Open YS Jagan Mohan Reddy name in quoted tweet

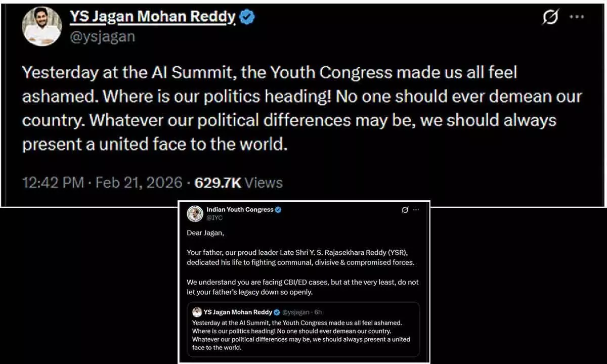pos(238,312)
